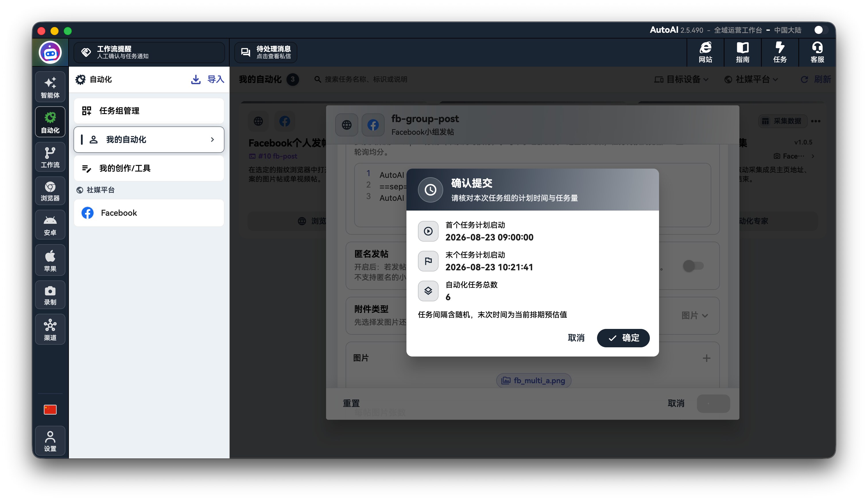Screen dimensions: 868x501
Task: Click the 刷新 refresh button
Action: point(816,80)
